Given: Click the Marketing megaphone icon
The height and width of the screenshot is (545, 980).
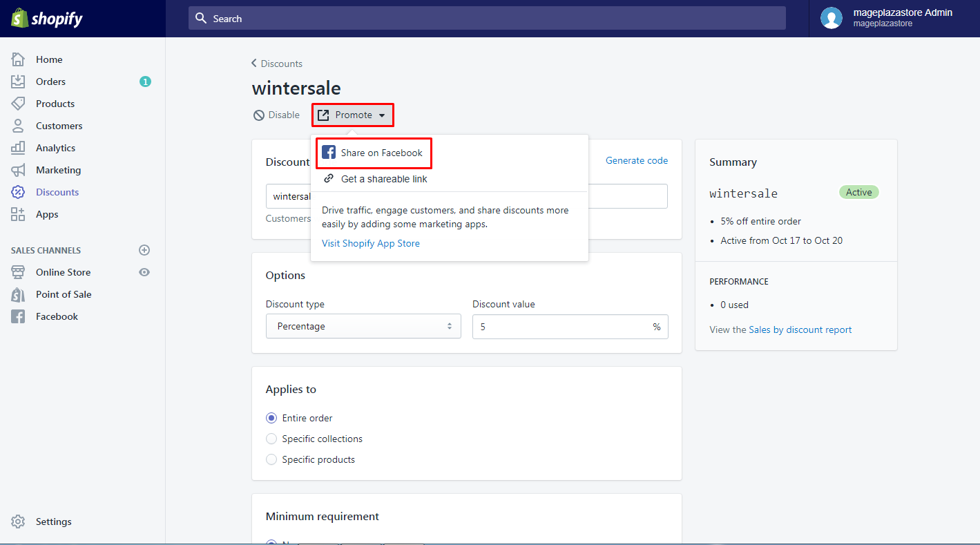Looking at the screenshot, I should point(18,170).
